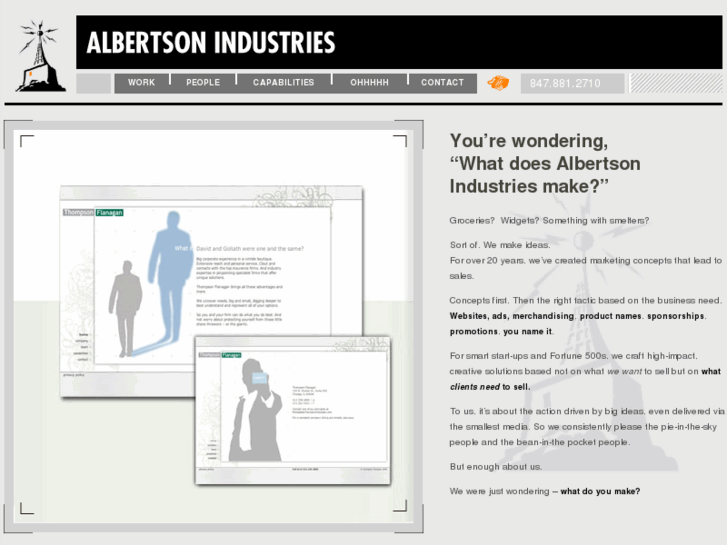Open the People menu item
The height and width of the screenshot is (545, 727).
point(203,83)
